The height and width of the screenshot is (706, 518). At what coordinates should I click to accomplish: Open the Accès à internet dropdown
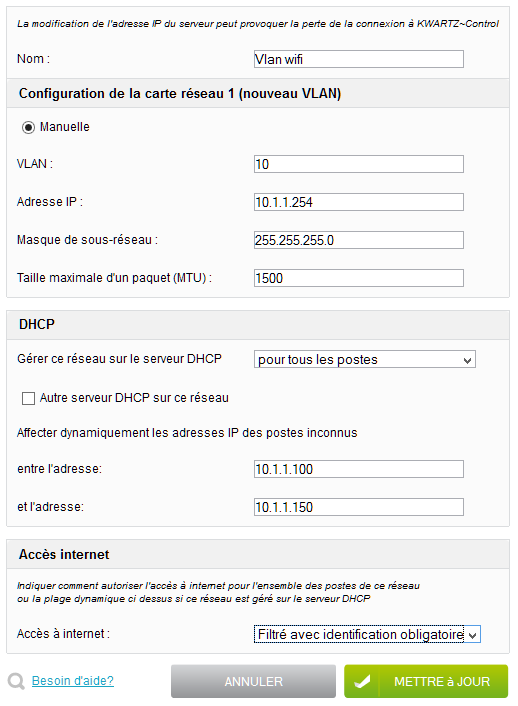[367, 634]
